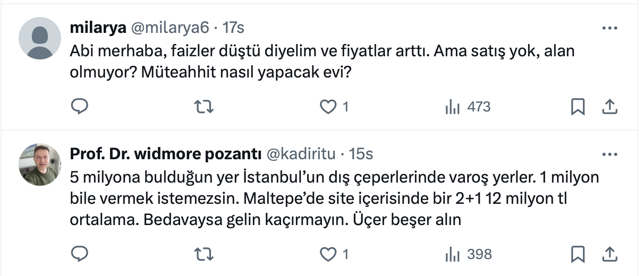This screenshot has width=644, height=276.
Task: Like milarya's tweet
Action: click(x=328, y=107)
